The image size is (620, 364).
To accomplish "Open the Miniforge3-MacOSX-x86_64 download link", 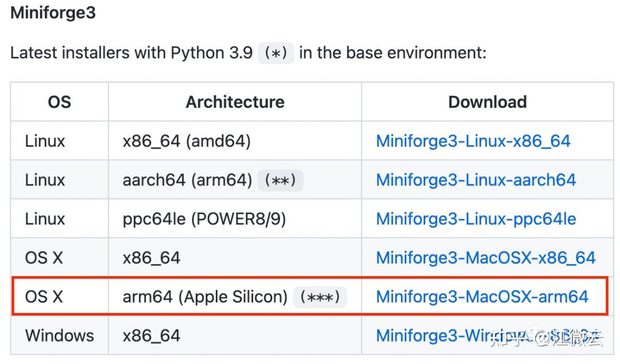I will (486, 258).
